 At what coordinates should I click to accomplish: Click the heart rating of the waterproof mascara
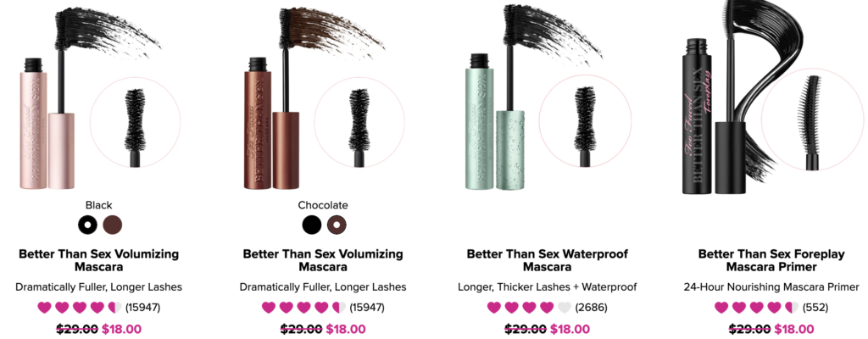click(x=529, y=308)
